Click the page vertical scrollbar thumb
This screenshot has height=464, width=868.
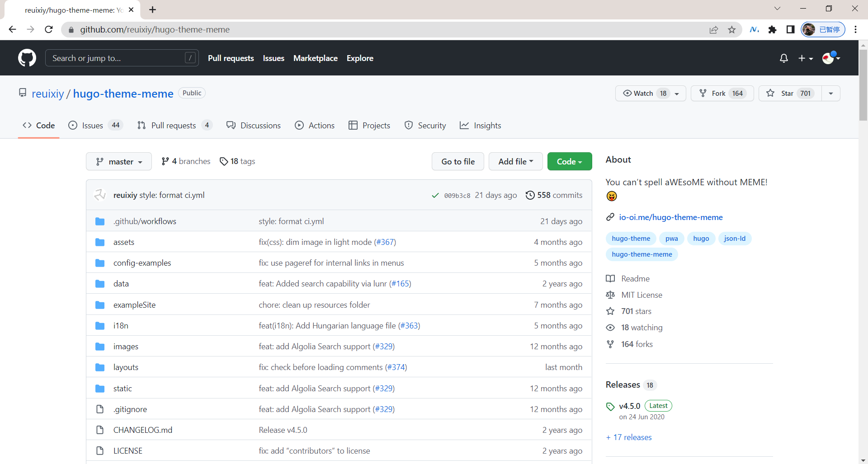[863, 85]
